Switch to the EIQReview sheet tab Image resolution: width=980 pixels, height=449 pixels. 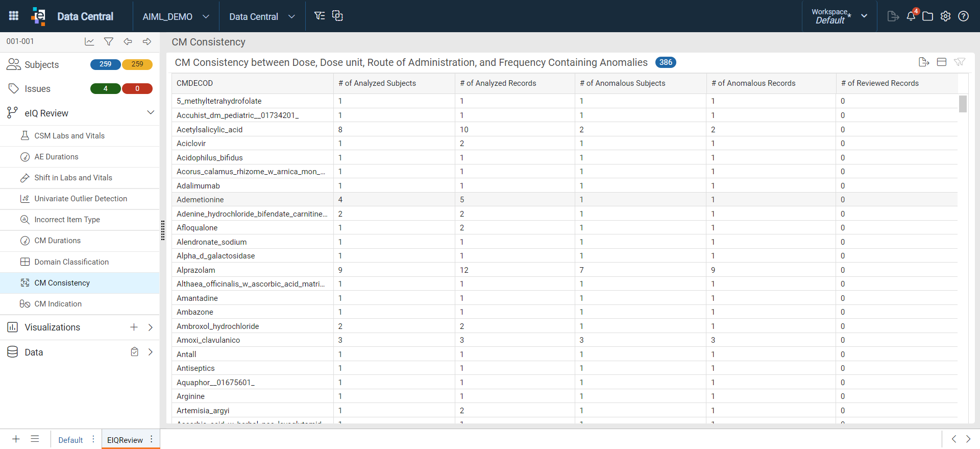[x=125, y=440]
